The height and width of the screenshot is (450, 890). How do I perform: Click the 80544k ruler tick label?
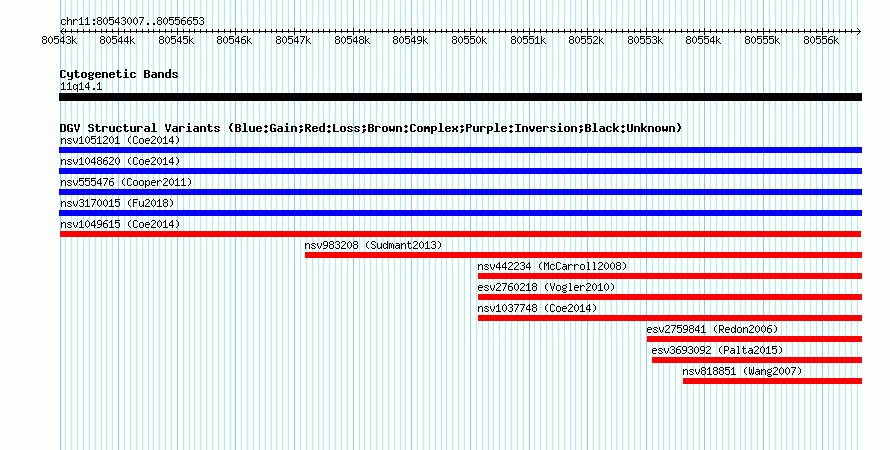tap(117, 40)
